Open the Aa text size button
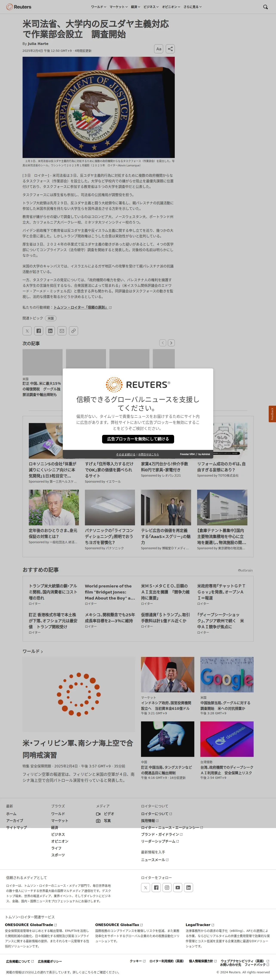Image resolution: width=276 pixels, height=980 pixels. pyautogui.click(x=159, y=49)
